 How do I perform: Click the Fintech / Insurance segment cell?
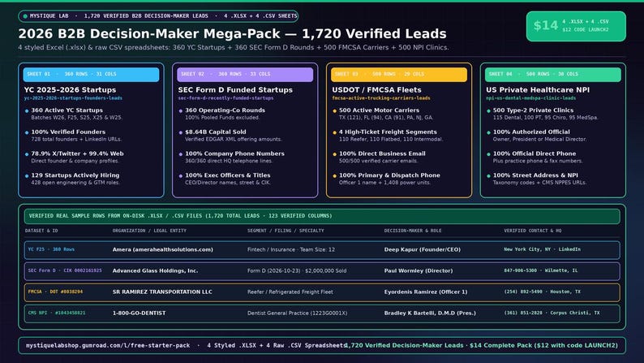coord(291,249)
